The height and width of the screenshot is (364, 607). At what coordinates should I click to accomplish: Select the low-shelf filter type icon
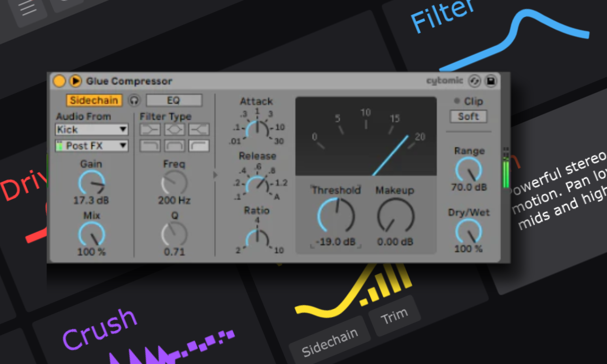(x=150, y=129)
